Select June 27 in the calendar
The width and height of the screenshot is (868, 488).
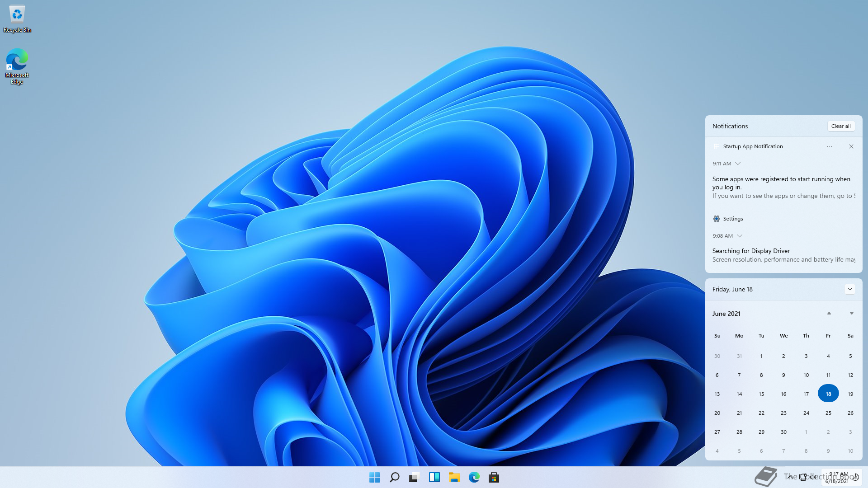(x=717, y=432)
